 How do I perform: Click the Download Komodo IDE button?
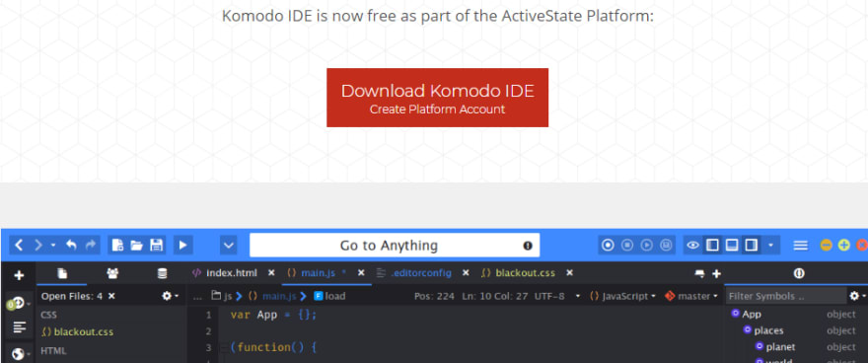437,98
